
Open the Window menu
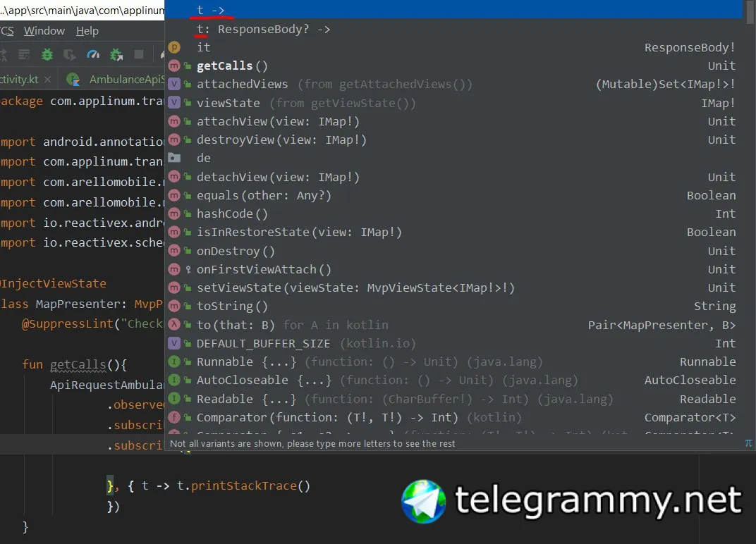click(44, 31)
